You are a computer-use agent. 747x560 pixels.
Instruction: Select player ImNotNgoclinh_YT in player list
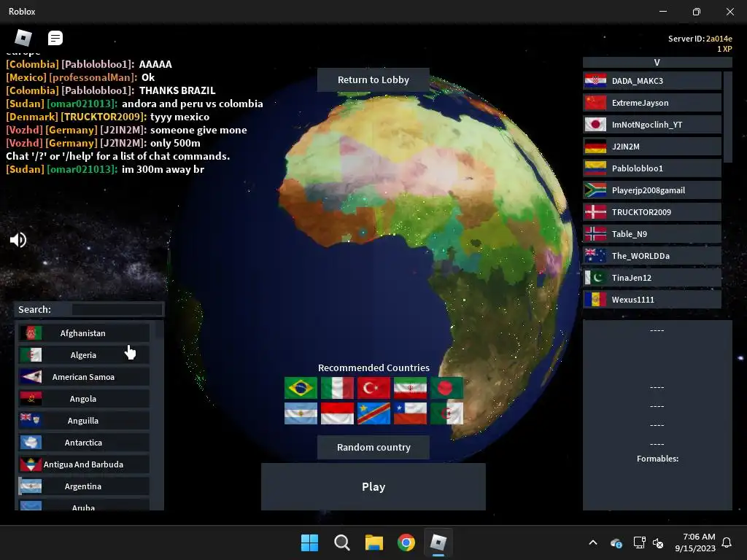tap(652, 125)
